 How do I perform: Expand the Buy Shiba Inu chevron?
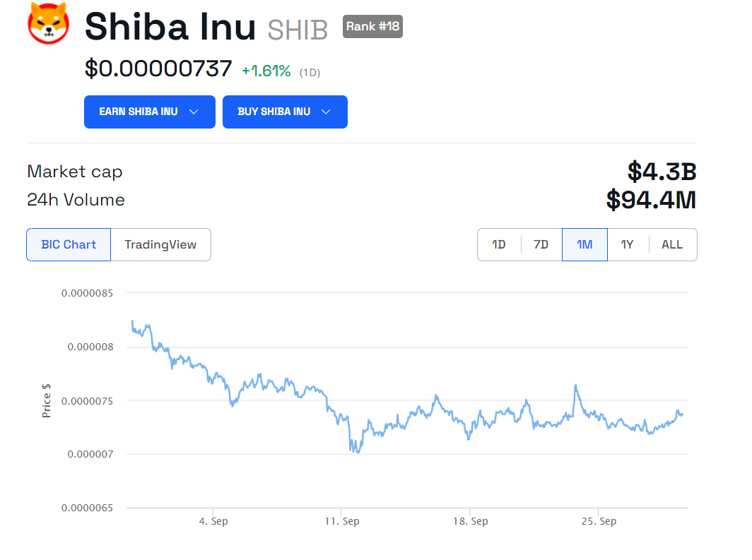[x=326, y=112]
